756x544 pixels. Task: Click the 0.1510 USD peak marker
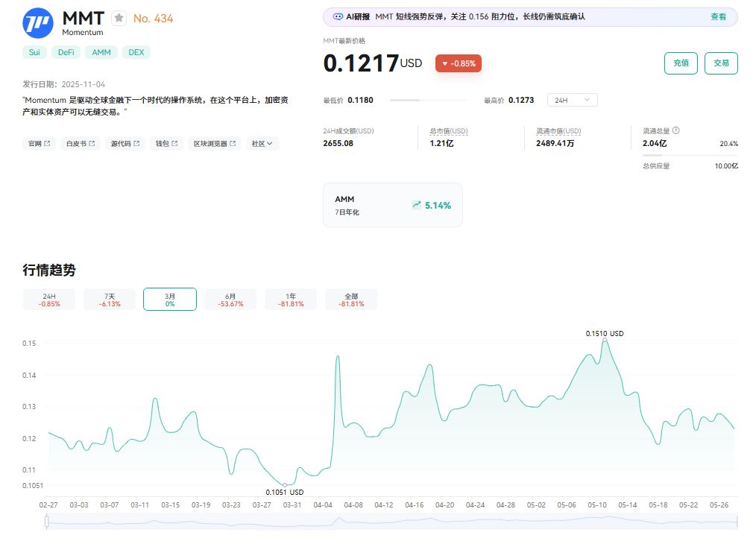coord(605,340)
